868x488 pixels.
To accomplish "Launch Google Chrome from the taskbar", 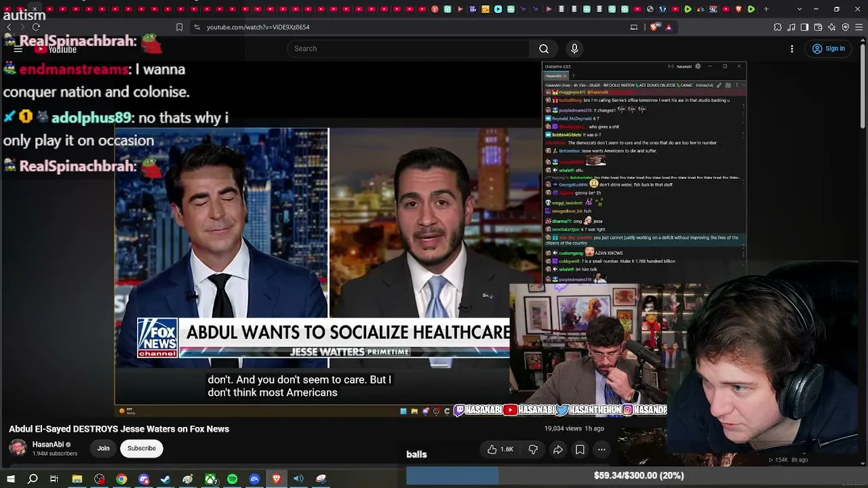I will [121, 479].
